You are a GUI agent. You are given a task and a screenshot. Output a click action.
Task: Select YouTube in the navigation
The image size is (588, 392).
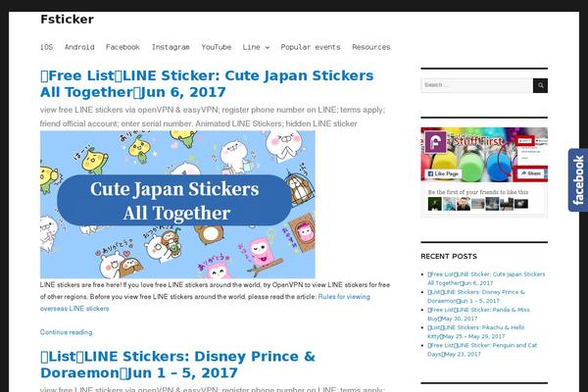click(217, 47)
